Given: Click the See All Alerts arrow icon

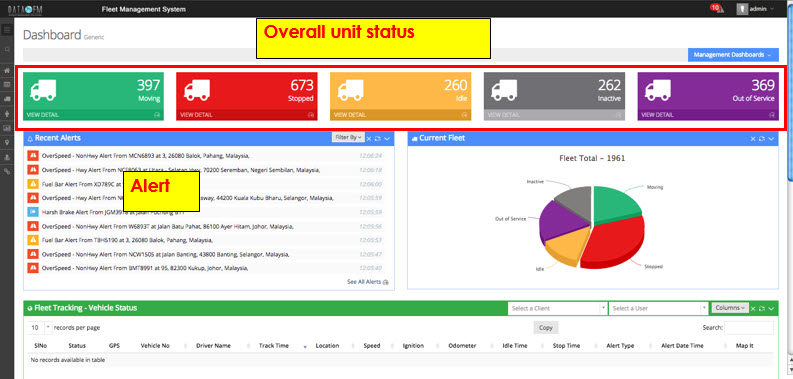Looking at the screenshot, I should click(x=386, y=282).
